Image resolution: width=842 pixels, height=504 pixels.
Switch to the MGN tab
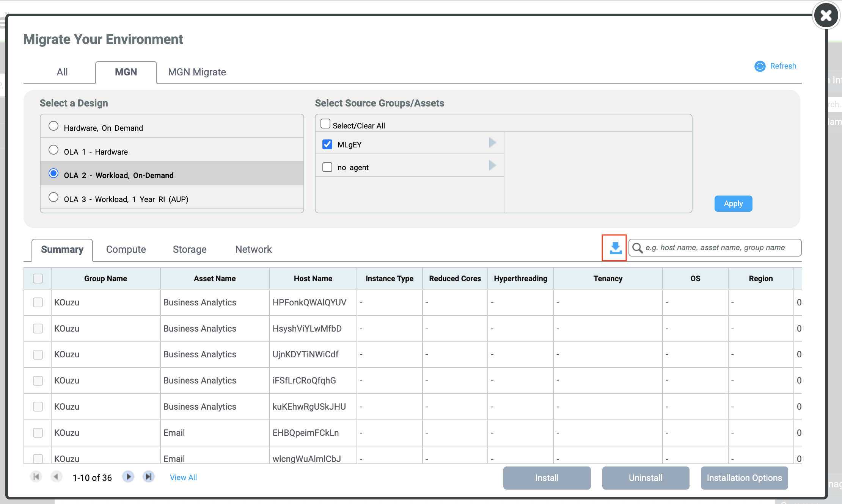click(126, 72)
